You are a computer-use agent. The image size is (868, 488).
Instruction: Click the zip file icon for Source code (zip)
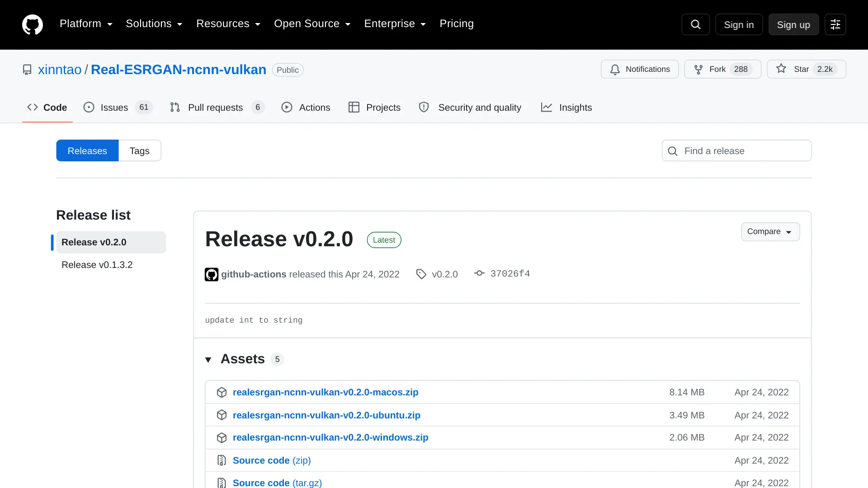point(222,460)
